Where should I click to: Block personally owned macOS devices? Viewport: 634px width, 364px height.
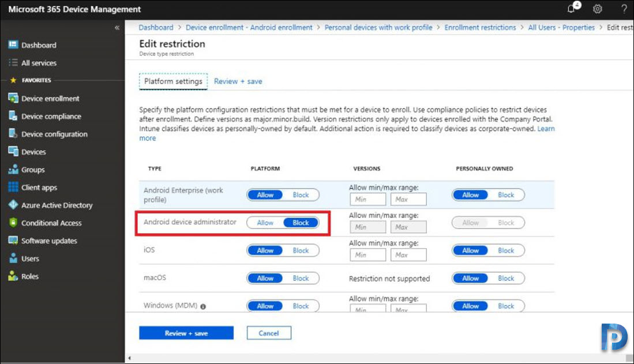506,278
